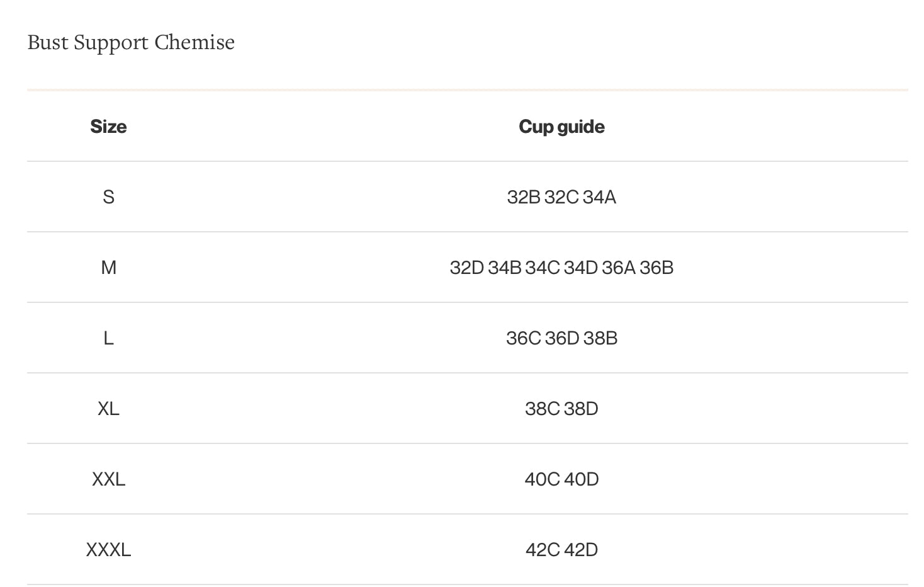
Task: Select the 42C 42D cup text
Action: 561,550
